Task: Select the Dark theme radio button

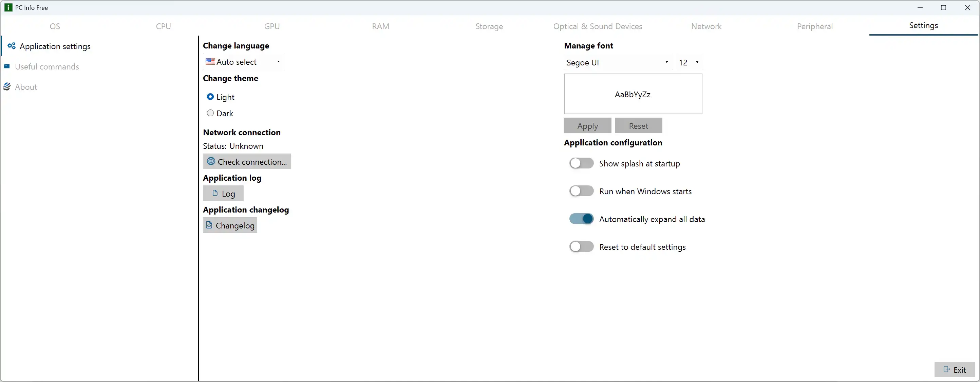Action: [x=210, y=113]
